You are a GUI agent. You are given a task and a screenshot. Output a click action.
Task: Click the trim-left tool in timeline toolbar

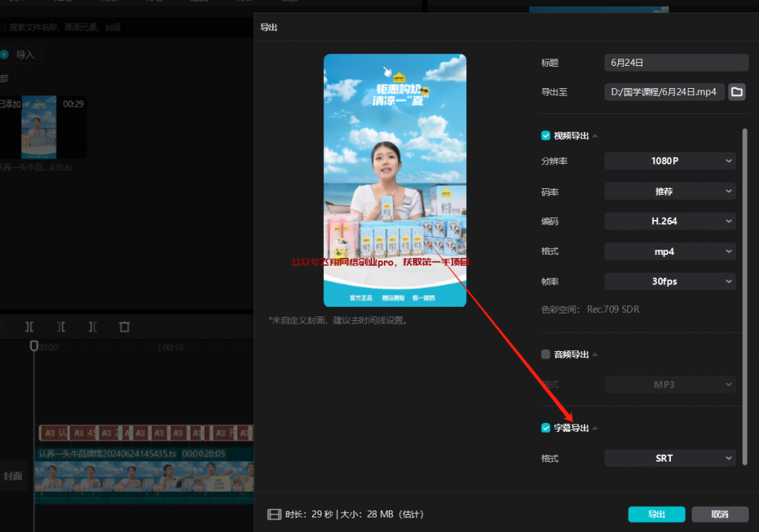(61, 327)
